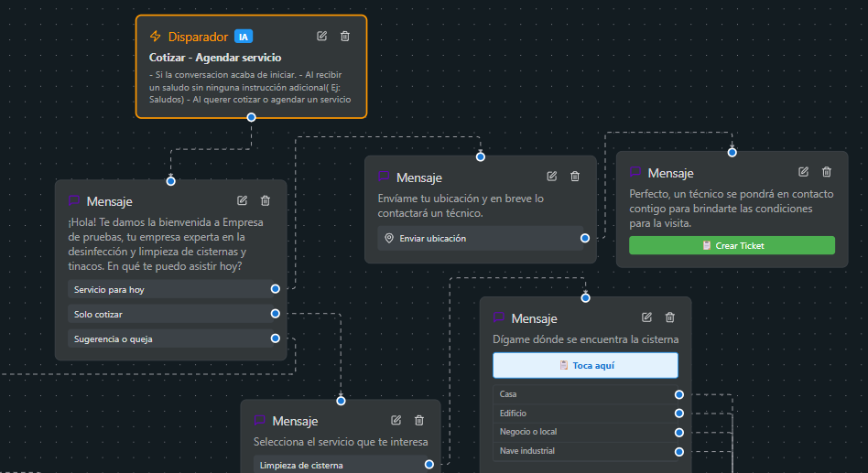Click output connector for Servicio para hoy

point(275,289)
